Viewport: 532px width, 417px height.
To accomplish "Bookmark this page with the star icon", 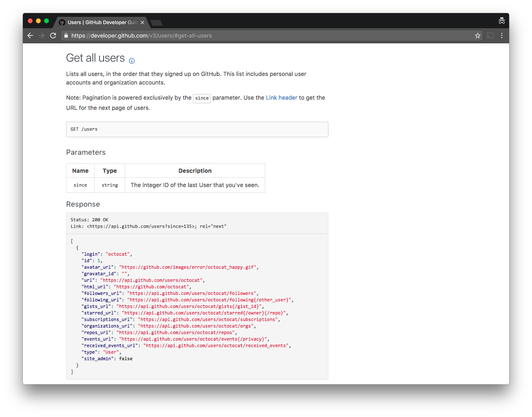I will click(478, 36).
